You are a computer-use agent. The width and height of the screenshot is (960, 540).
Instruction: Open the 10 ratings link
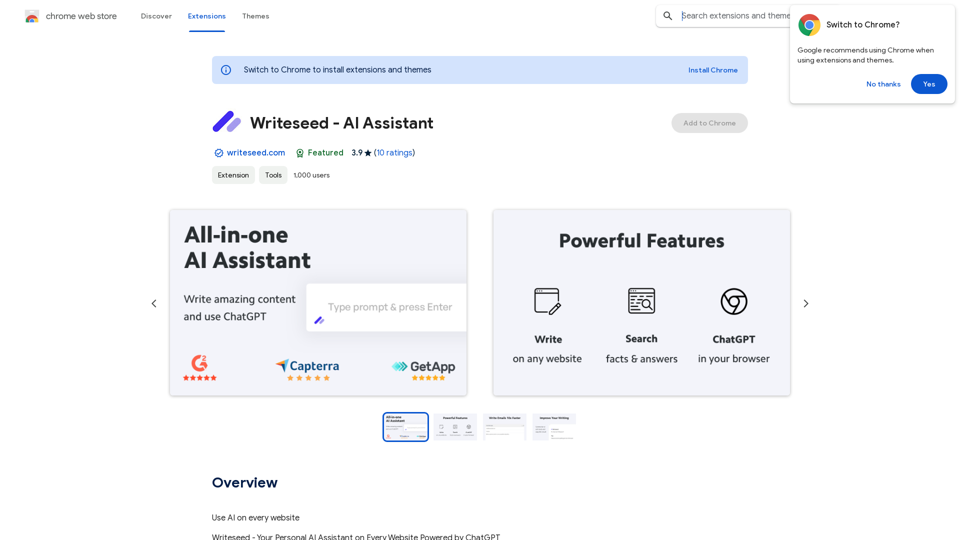[x=394, y=153]
